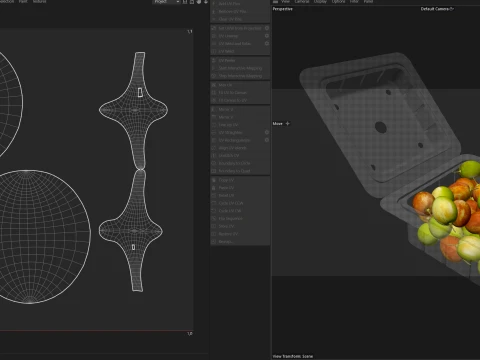Screen dimensions: 480x360
Task: Select the Mirror U command icon
Action: [214, 109]
